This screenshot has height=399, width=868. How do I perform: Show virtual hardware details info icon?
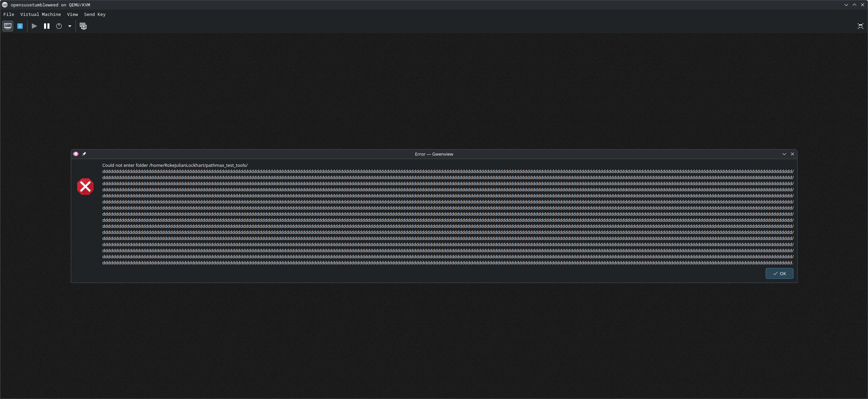(20, 26)
